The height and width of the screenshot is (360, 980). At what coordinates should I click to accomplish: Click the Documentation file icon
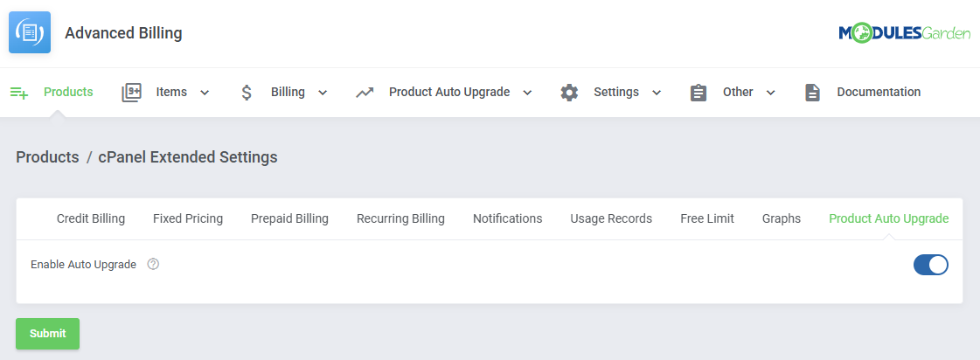[x=812, y=93]
